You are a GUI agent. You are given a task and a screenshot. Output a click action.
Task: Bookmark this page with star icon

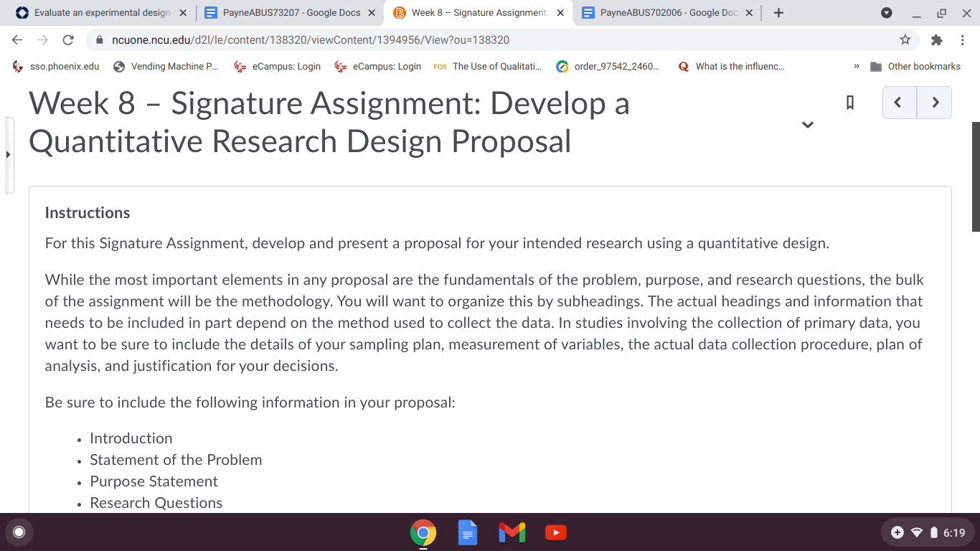click(x=905, y=39)
